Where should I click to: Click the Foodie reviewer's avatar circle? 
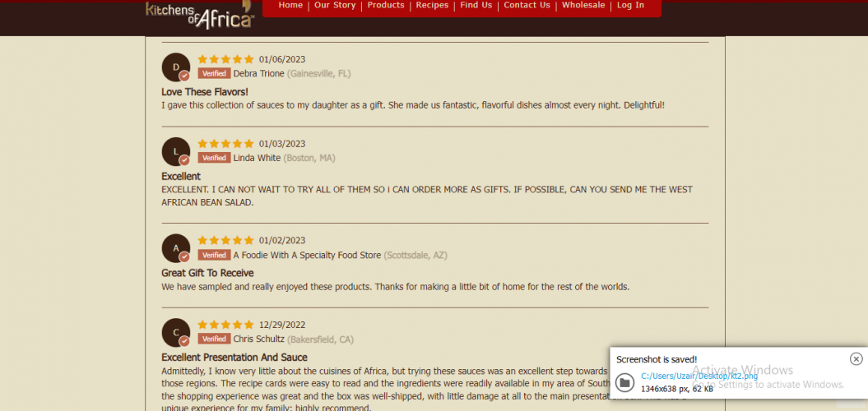(x=176, y=248)
